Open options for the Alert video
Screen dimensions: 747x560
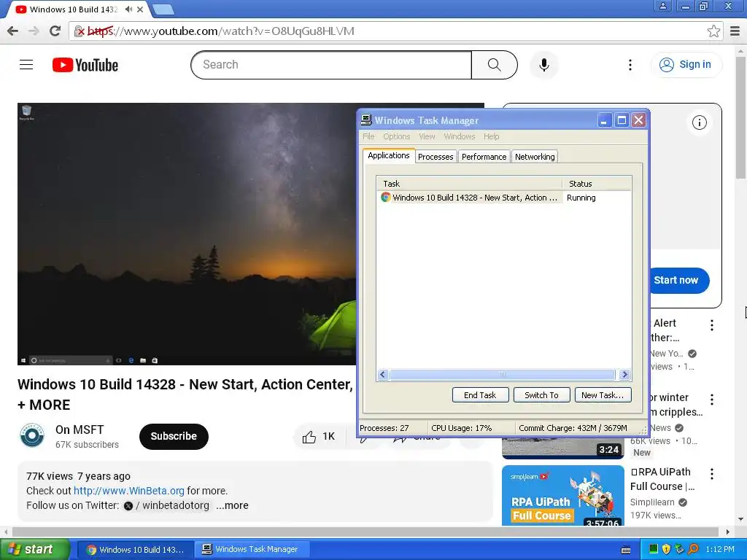point(712,325)
